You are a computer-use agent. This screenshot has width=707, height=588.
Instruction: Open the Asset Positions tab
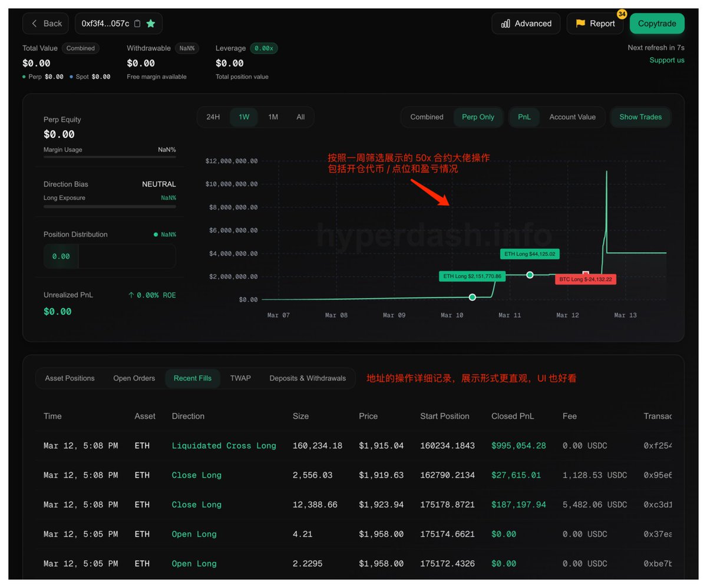(70, 378)
